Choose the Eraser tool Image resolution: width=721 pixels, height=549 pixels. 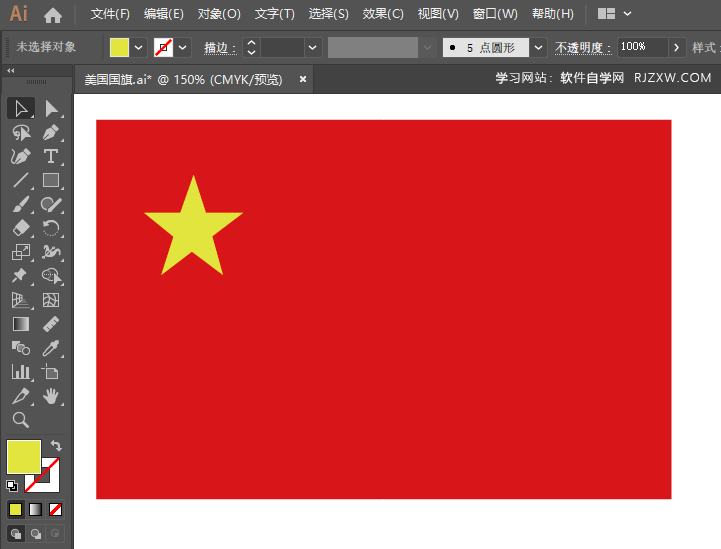pos(21,228)
